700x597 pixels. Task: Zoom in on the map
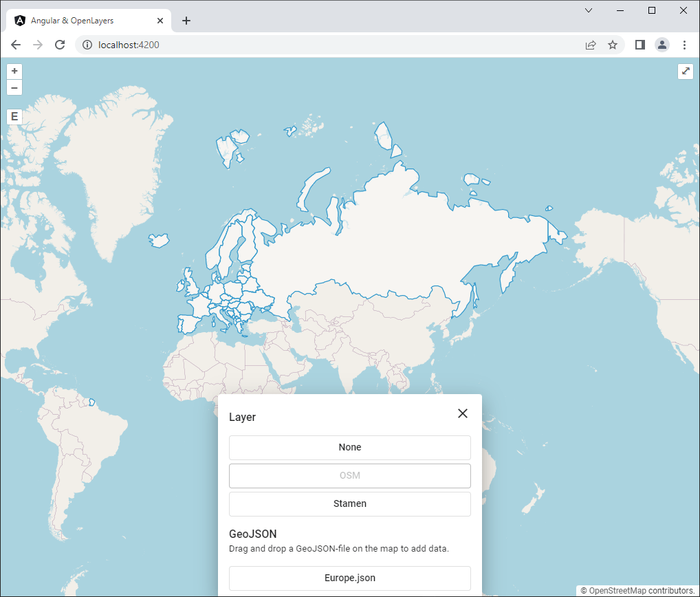point(14,71)
